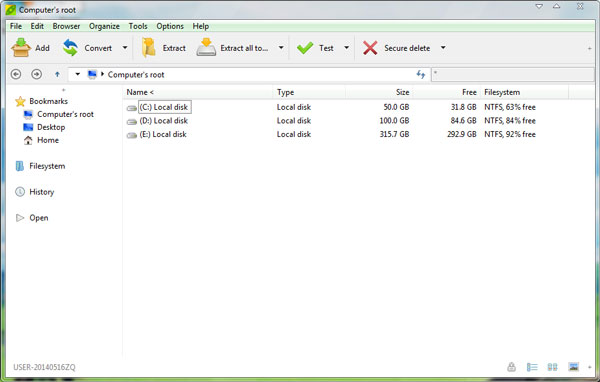Click the C: drive disk icon
600x382 pixels.
(132, 108)
